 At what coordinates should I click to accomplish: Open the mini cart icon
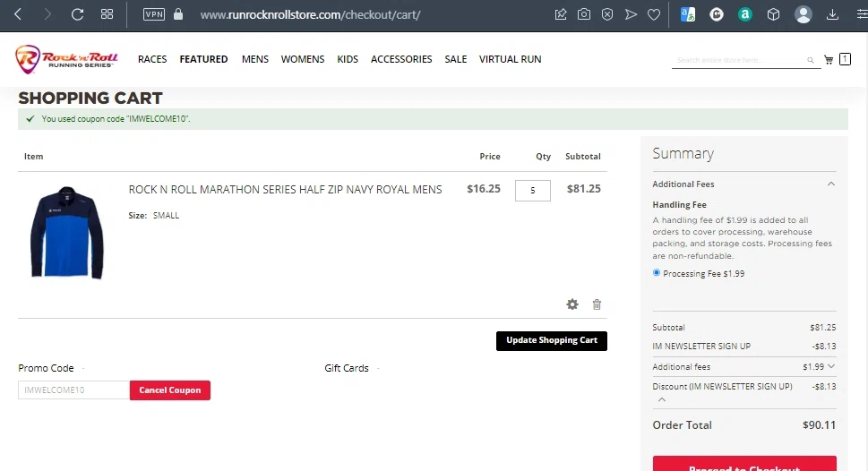click(829, 59)
